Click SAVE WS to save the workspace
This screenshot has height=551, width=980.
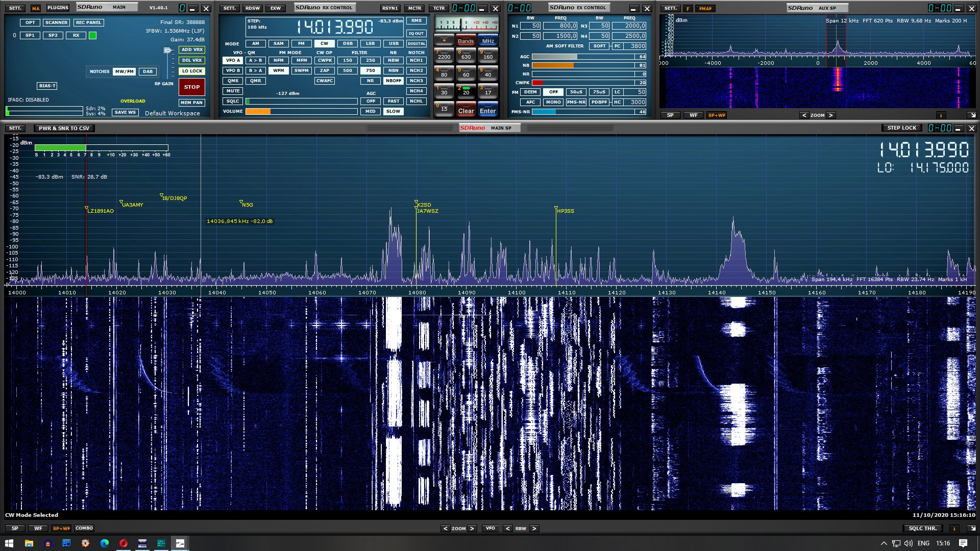pyautogui.click(x=125, y=112)
